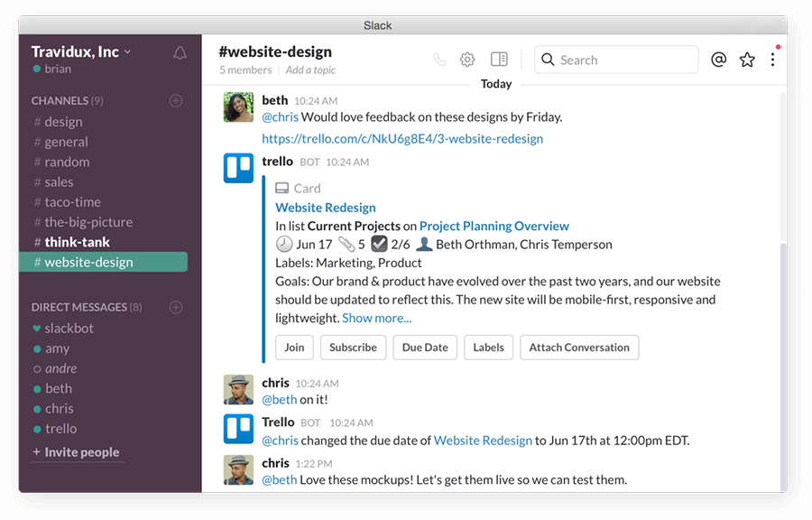Click chris's avatar on 1:22 PM message
The height and width of the screenshot is (520, 812).
point(238,469)
